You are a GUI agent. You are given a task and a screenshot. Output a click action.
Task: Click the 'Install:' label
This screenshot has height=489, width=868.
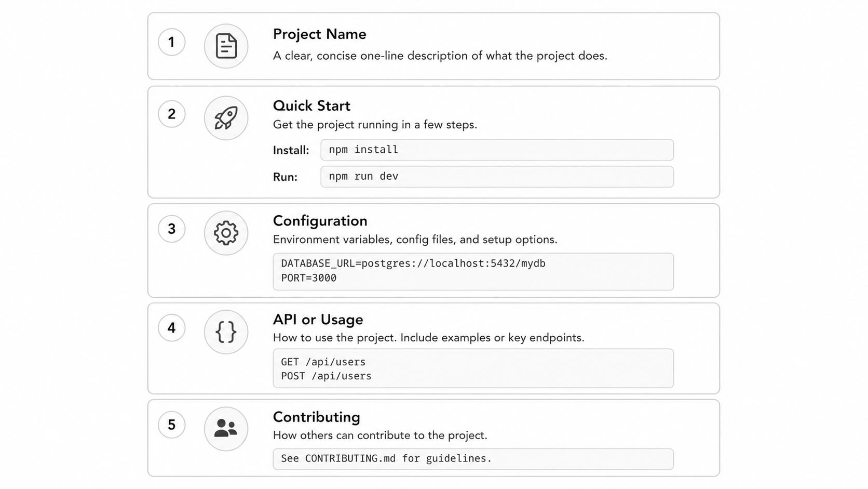click(x=291, y=150)
